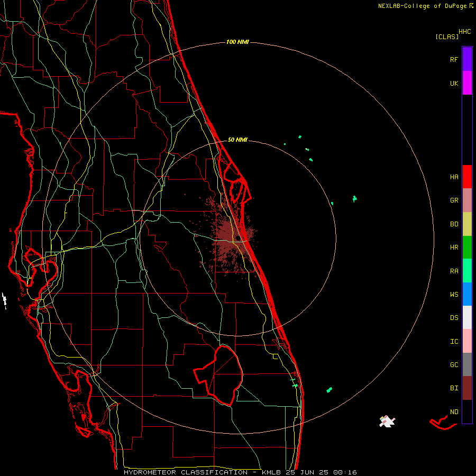Click the DS legend label
The image size is (476, 476).
tap(454, 318)
